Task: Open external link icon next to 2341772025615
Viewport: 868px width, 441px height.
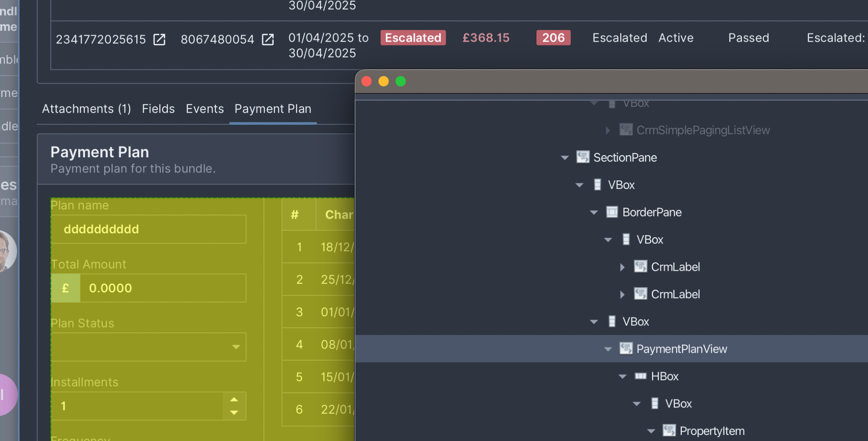Action: pos(159,40)
